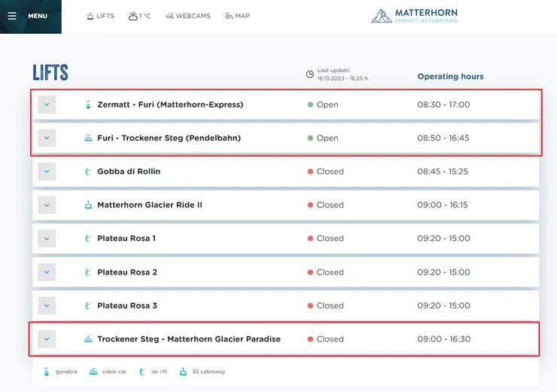Click the 08:30 - 17:00 operating hours
557x392 pixels.
(x=443, y=105)
